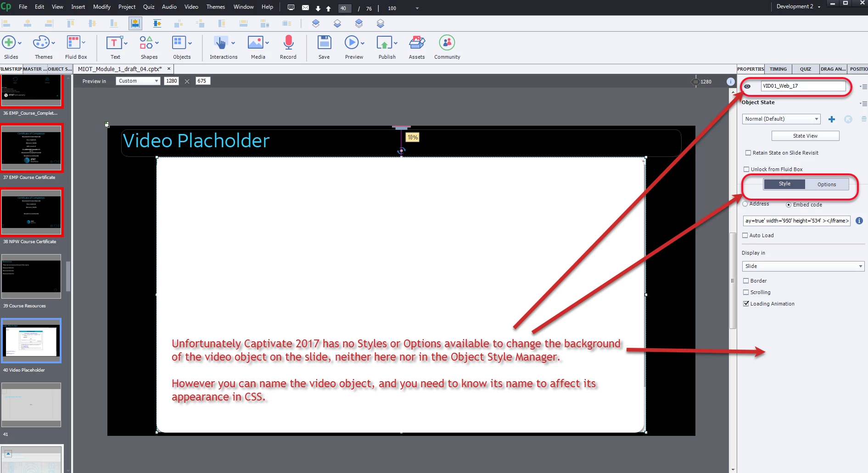Click the mail envelope icon in menu bar
Screen dimensions: 868x473
tap(305, 7)
